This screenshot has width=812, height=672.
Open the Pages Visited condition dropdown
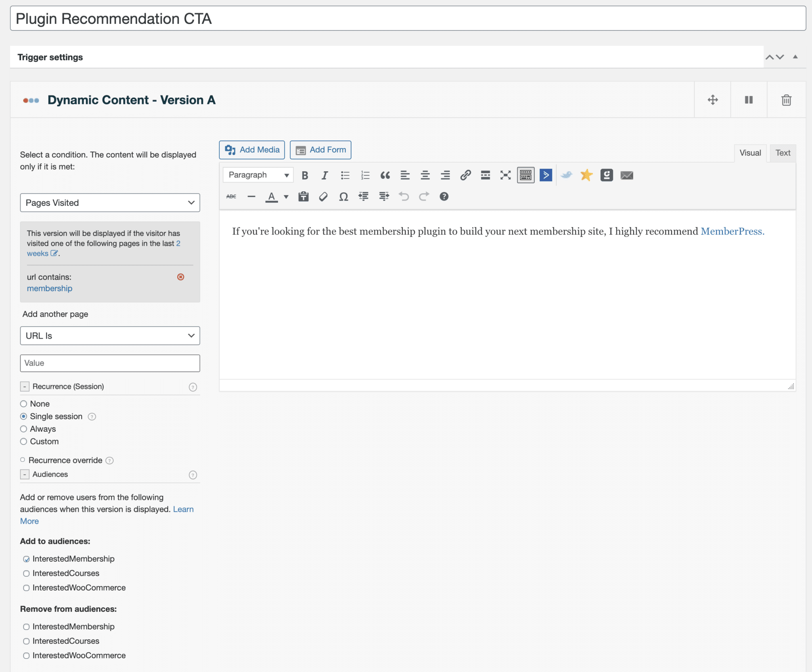110,203
